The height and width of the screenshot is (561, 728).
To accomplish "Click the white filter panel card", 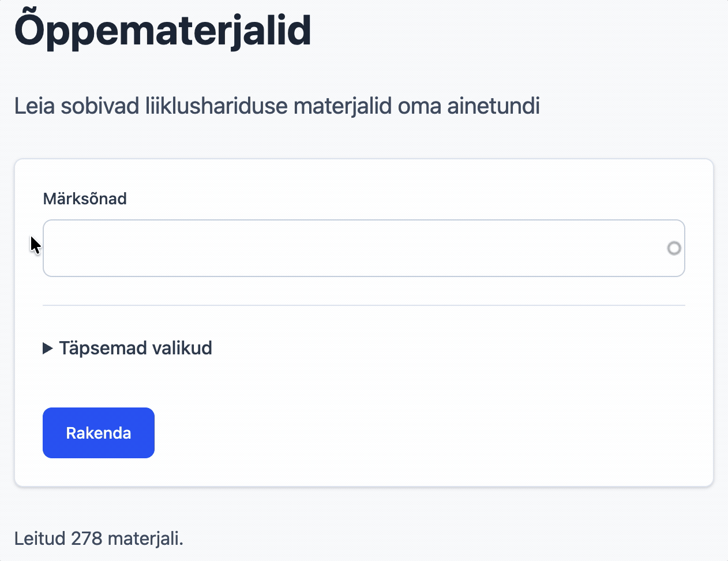I will coord(363,387).
